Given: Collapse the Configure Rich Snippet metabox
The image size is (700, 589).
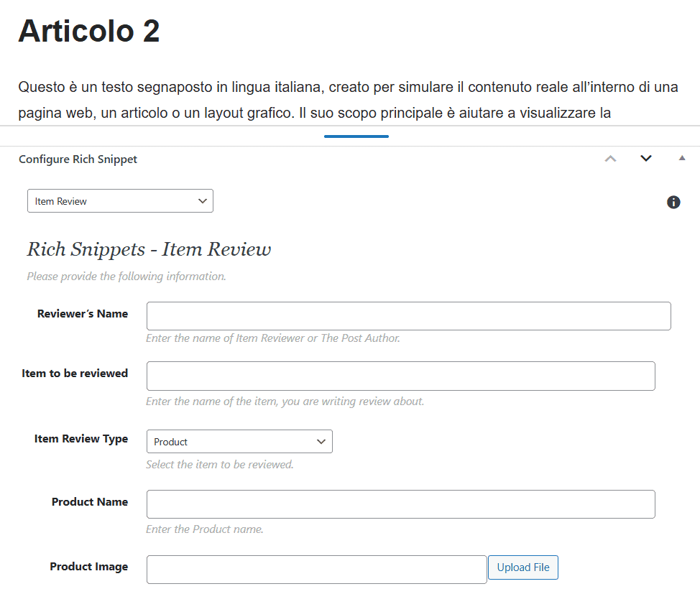Looking at the screenshot, I should coord(681,158).
